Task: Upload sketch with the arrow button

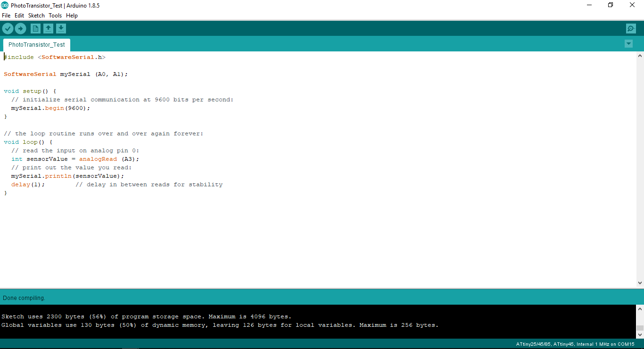Action: (x=20, y=29)
